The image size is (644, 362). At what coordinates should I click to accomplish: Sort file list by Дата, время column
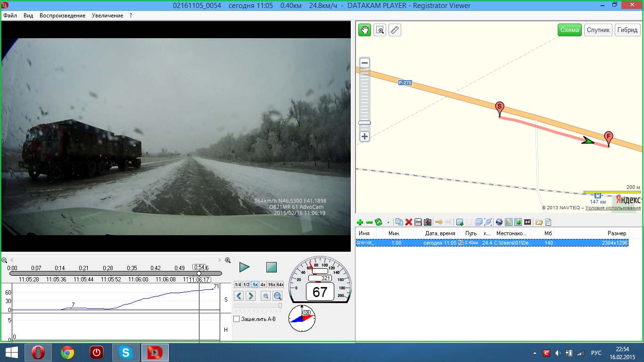440,233
